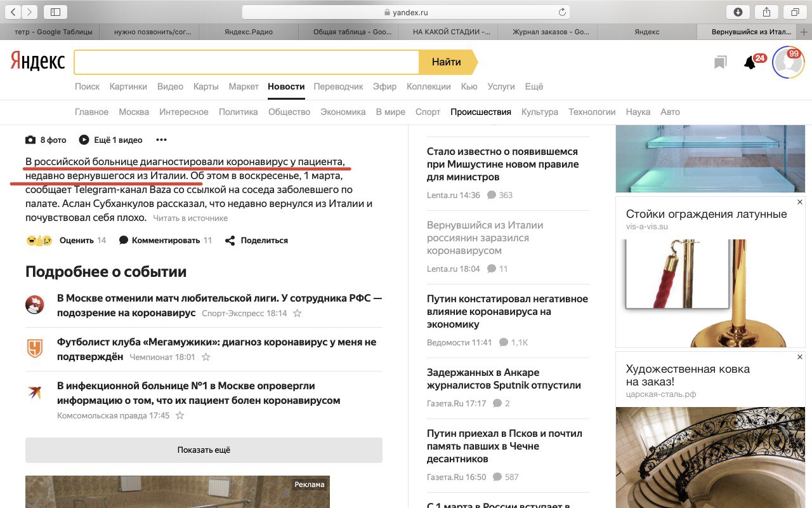This screenshot has width=812, height=508.
Task: Open notifications bell with 24 badge
Action: (x=750, y=62)
